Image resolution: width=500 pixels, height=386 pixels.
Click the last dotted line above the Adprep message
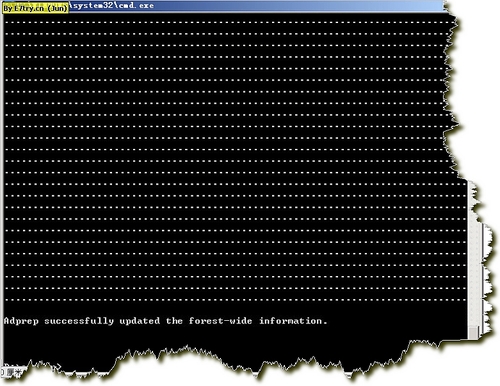(235, 299)
